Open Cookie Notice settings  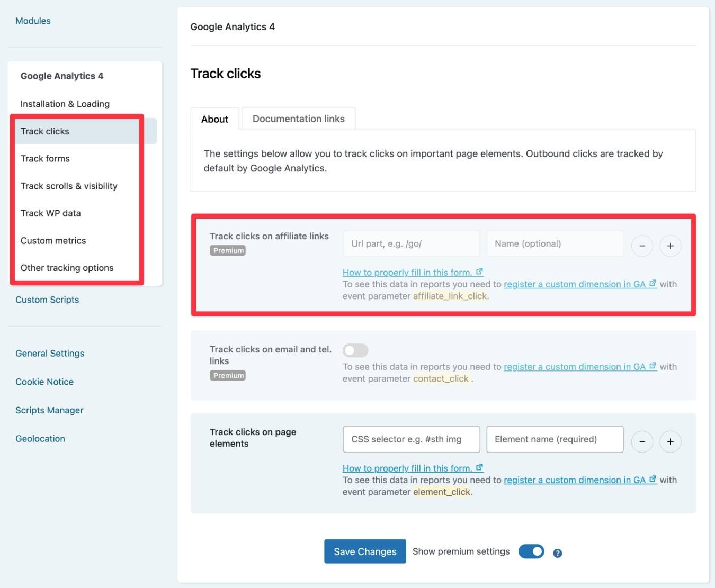(44, 382)
